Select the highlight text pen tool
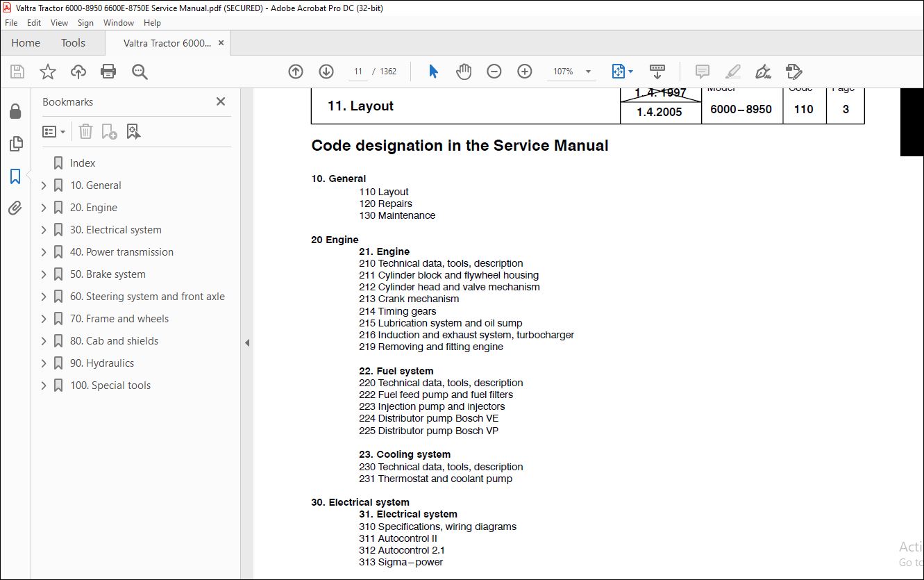Viewport: 924px width, 580px height. [x=732, y=72]
